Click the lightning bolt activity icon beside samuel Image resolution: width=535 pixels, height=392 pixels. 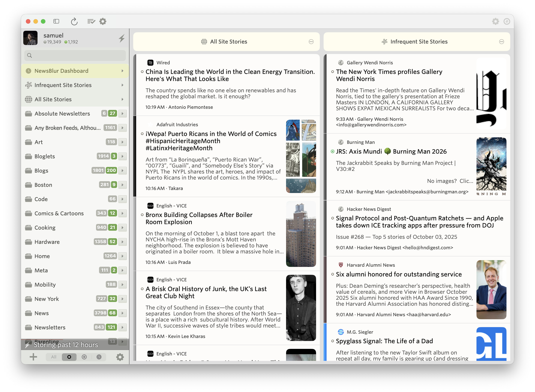point(122,38)
